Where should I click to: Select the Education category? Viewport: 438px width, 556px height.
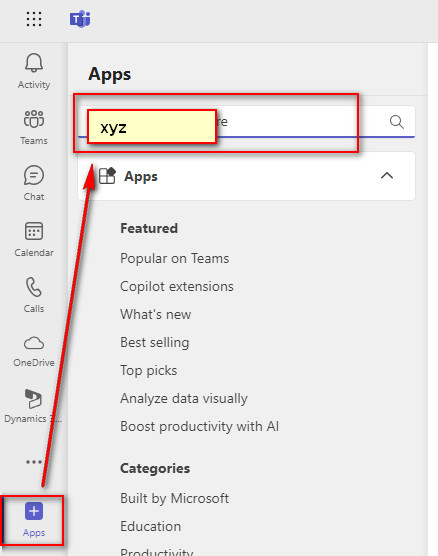pyautogui.click(x=150, y=526)
